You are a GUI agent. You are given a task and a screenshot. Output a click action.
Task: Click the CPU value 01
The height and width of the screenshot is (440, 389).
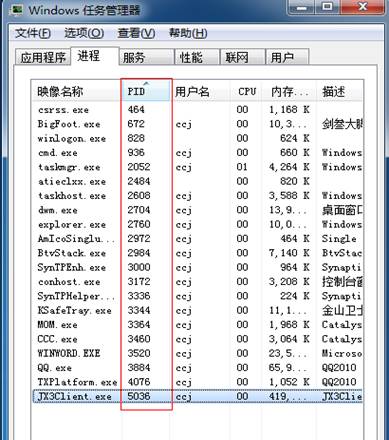(x=242, y=167)
